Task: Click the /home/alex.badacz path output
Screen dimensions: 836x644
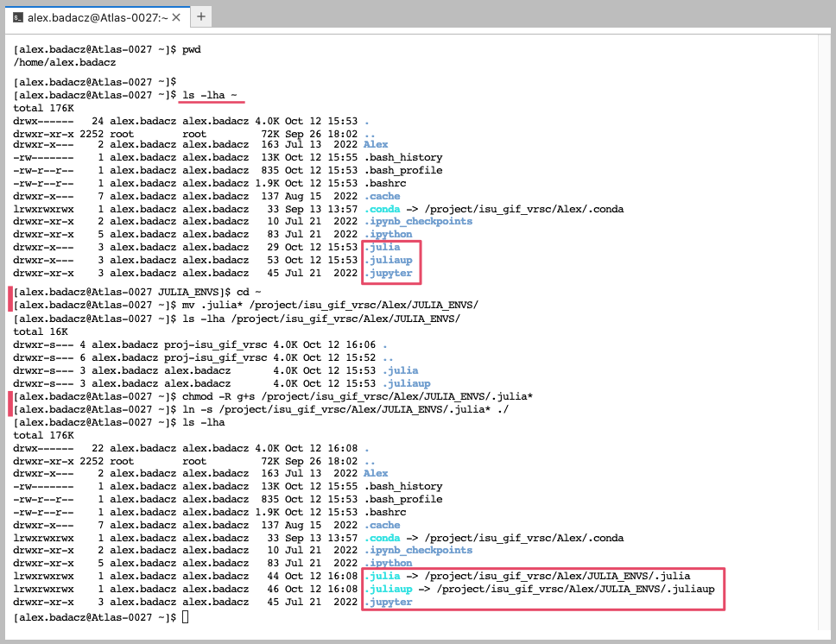Action: [62, 62]
